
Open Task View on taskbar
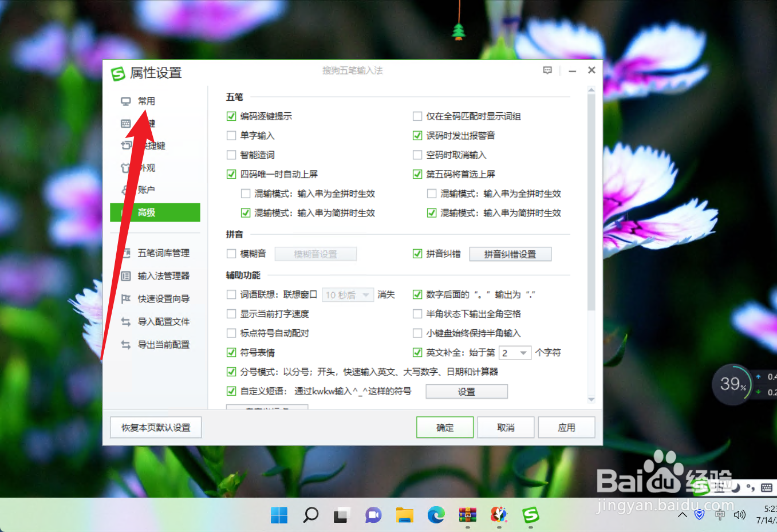click(x=342, y=515)
